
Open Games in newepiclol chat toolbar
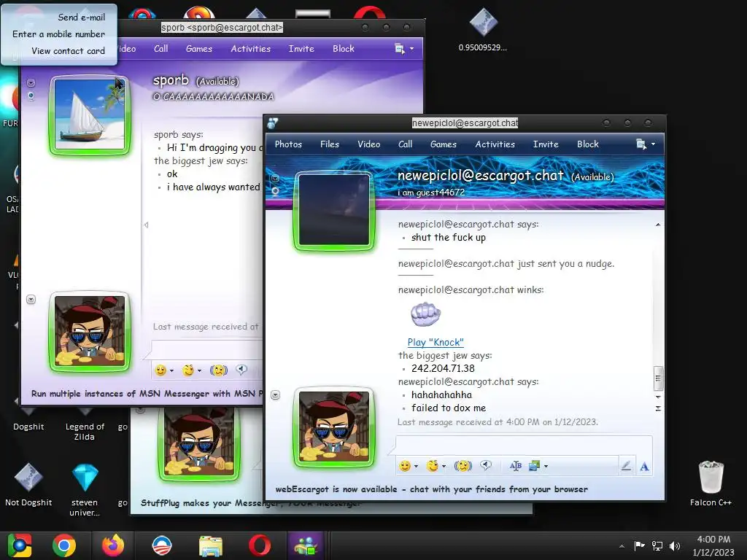(x=443, y=144)
